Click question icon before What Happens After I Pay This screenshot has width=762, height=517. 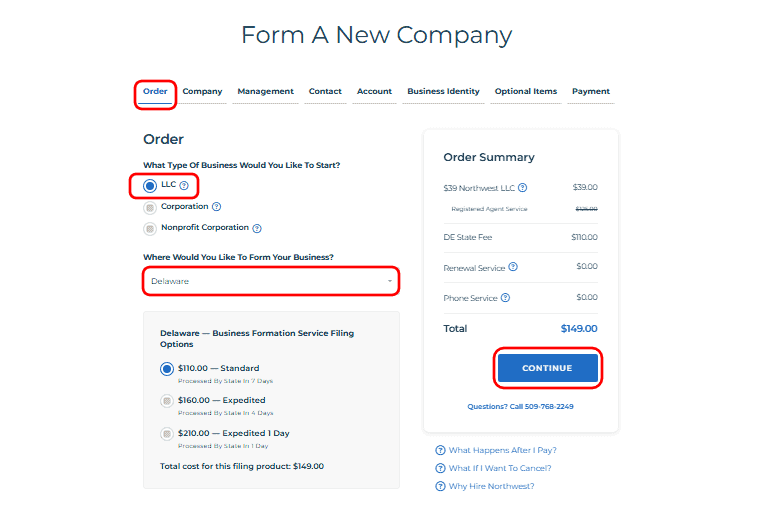440,451
